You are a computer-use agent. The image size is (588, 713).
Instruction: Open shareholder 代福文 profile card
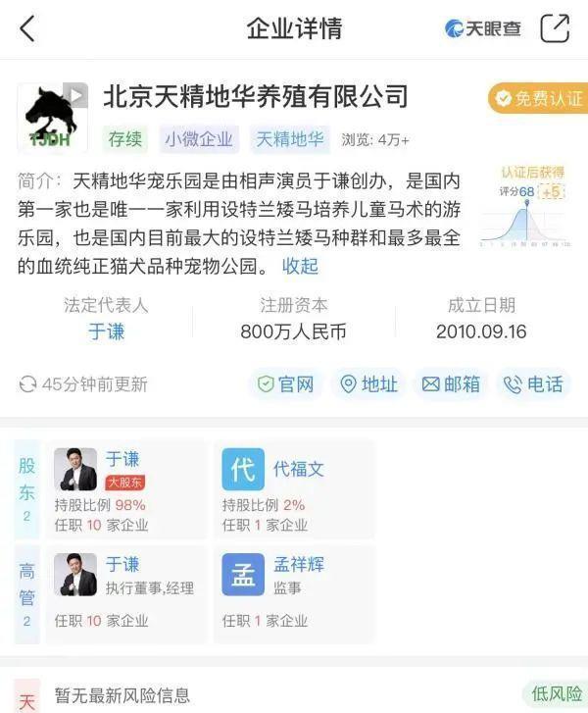pos(294,489)
